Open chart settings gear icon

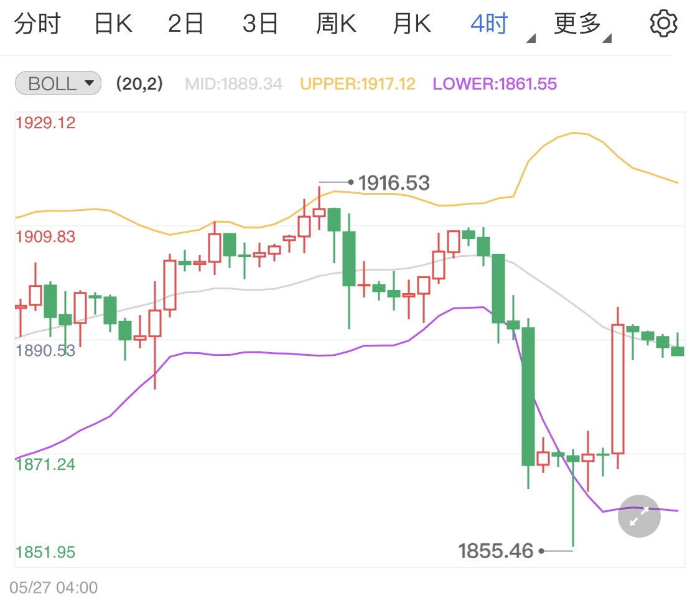pos(663,24)
